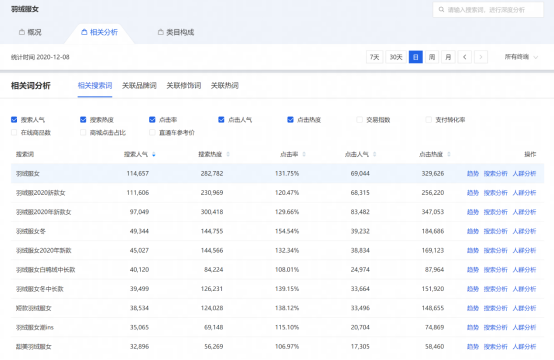Click the 操作 column header
554x360 pixels.
pos(530,154)
